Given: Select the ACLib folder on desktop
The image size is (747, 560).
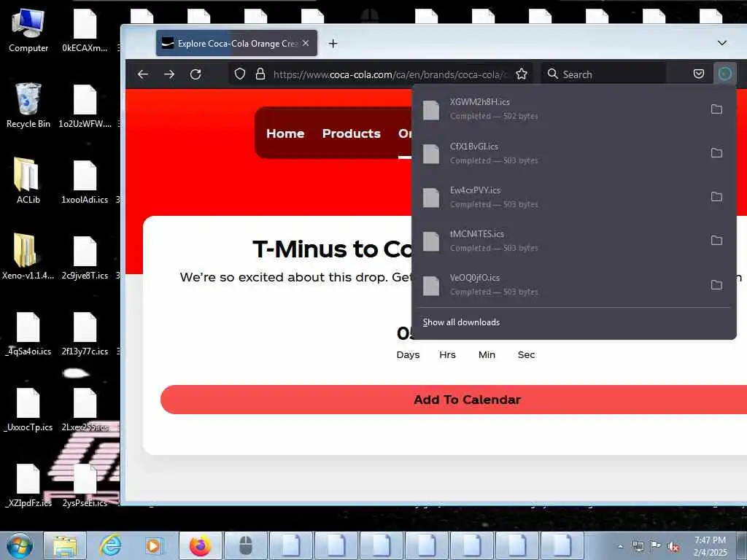Looking at the screenshot, I should click(x=28, y=181).
